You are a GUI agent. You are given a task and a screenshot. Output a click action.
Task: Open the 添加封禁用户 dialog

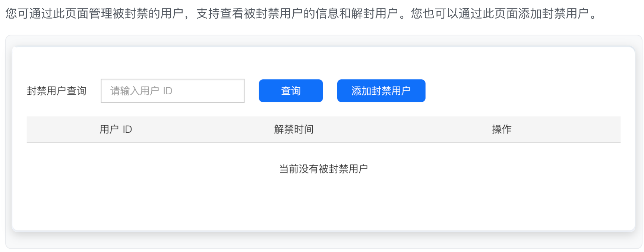pyautogui.click(x=381, y=91)
